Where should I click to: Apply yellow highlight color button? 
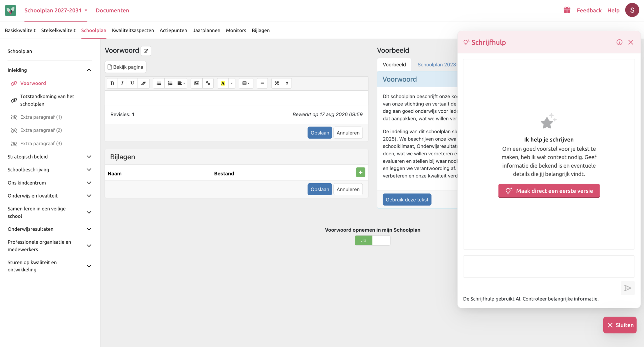[x=223, y=83]
